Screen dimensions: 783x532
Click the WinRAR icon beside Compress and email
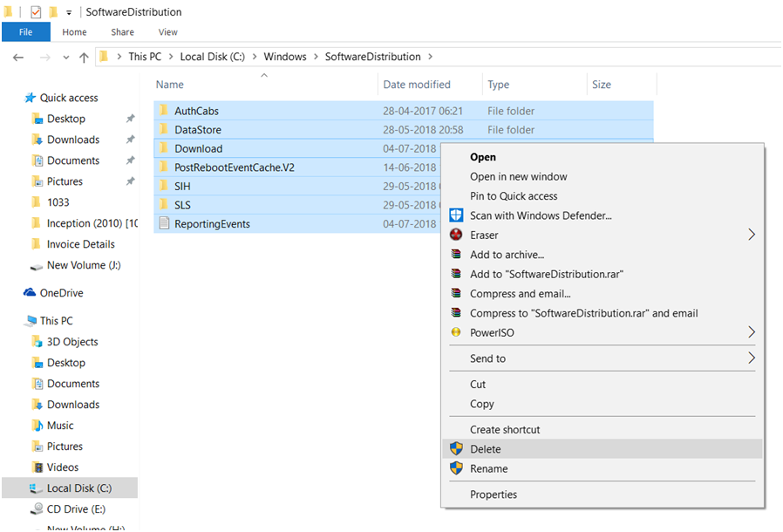456,293
